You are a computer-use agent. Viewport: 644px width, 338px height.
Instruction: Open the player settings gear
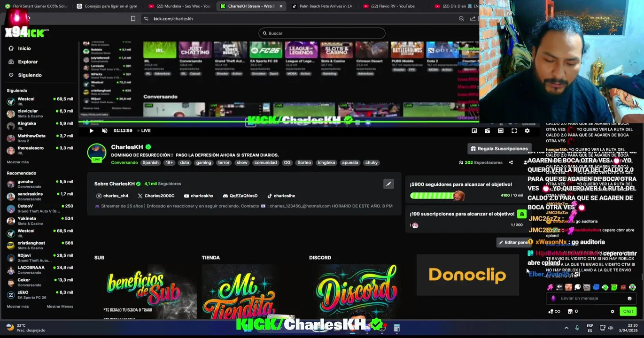[527, 131]
